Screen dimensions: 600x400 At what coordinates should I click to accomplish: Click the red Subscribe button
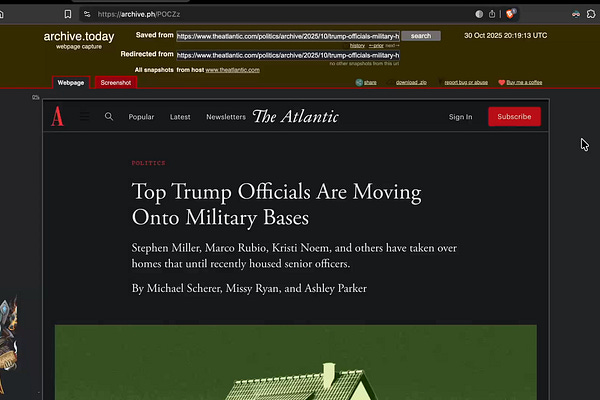(514, 116)
